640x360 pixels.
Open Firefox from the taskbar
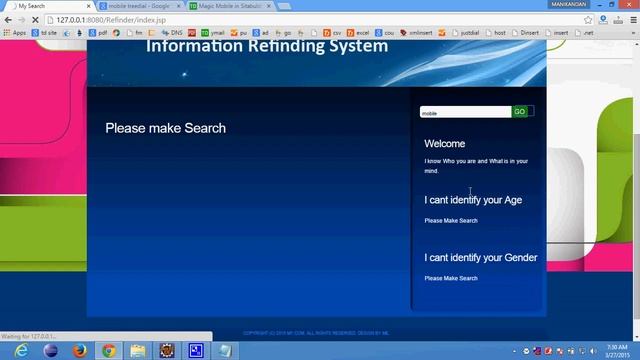(80, 351)
